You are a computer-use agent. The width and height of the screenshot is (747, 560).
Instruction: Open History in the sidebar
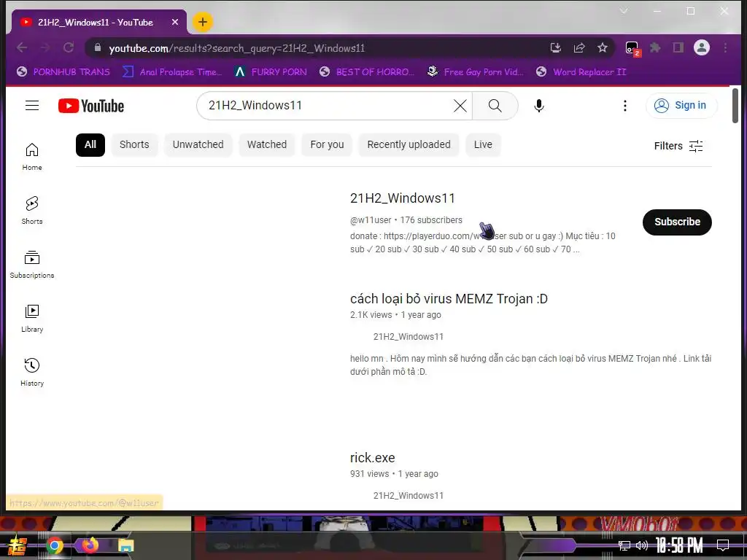[x=32, y=373]
